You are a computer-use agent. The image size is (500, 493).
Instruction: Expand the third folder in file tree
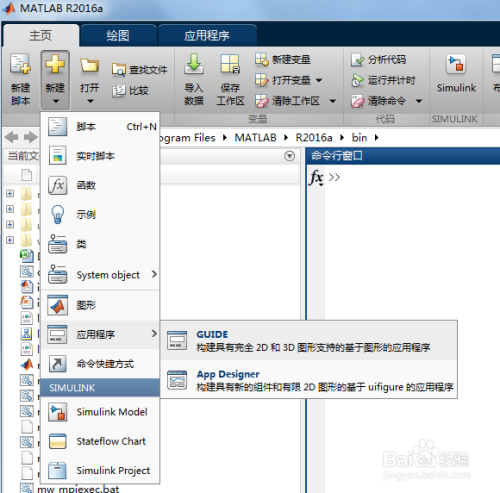click(x=10, y=224)
